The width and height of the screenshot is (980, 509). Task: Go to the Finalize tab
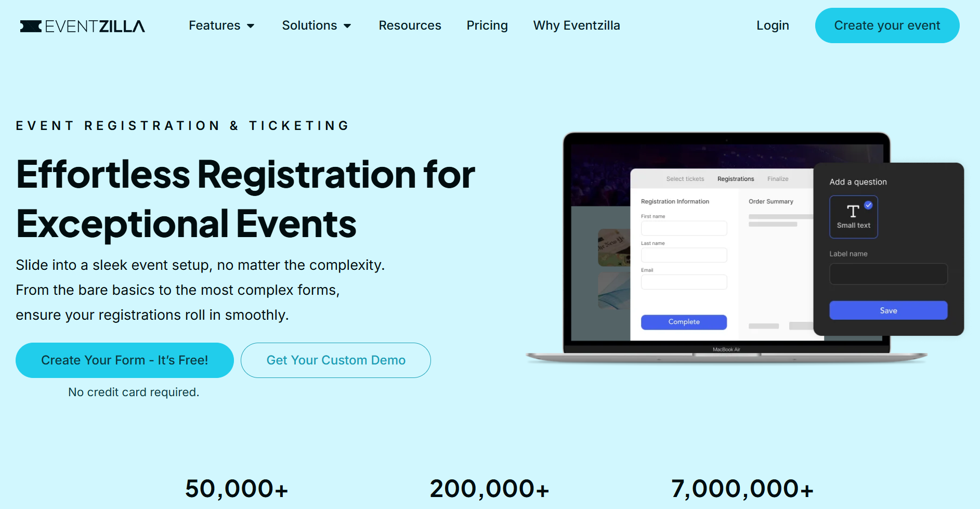[x=777, y=178]
